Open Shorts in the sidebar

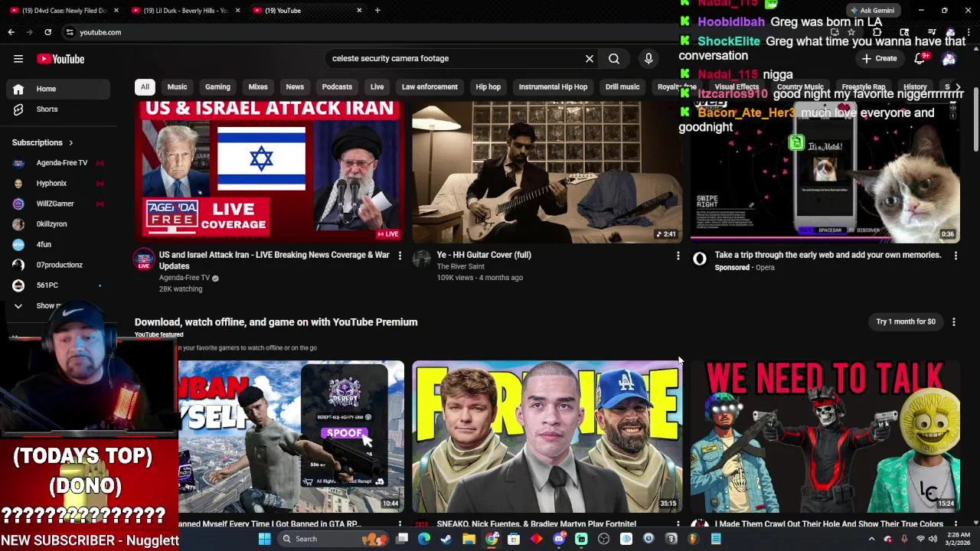(59, 109)
